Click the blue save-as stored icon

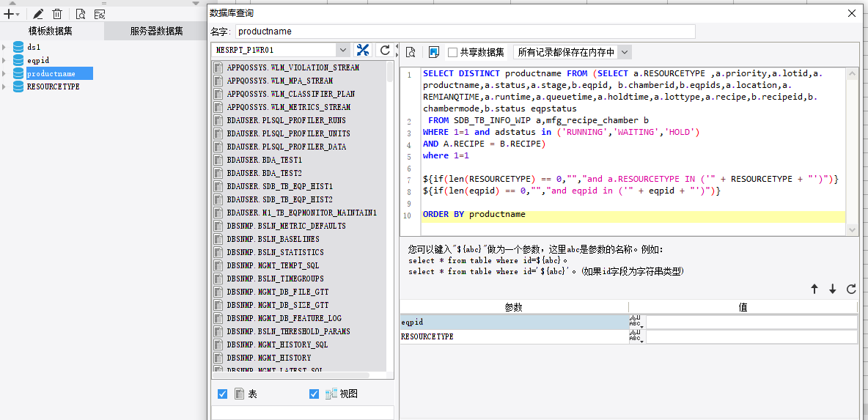tap(434, 53)
